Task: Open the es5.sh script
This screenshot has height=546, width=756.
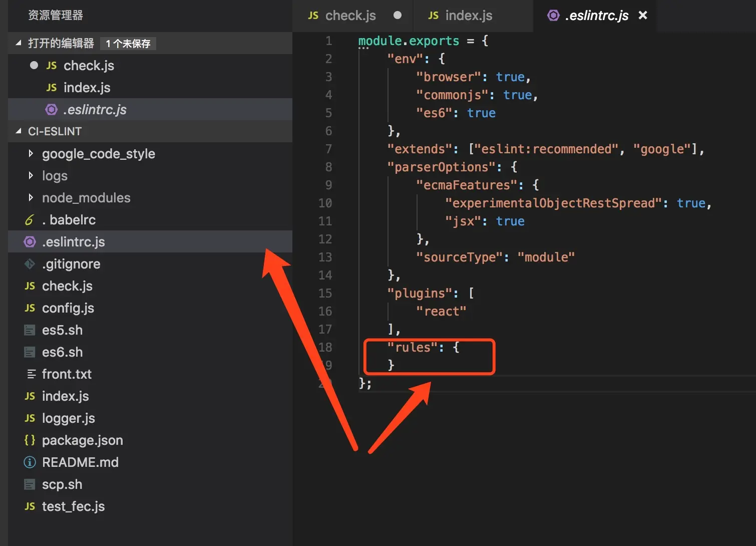Action: click(x=150, y=330)
